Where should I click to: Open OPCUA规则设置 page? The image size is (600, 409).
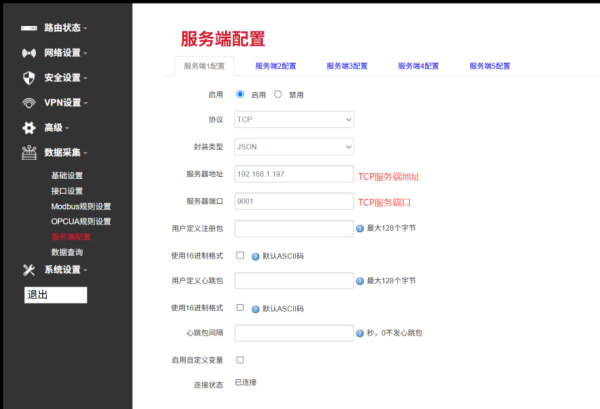(81, 222)
